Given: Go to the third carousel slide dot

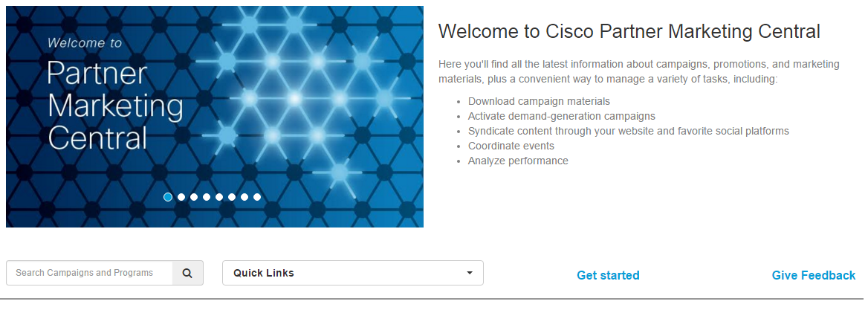Looking at the screenshot, I should (x=193, y=197).
